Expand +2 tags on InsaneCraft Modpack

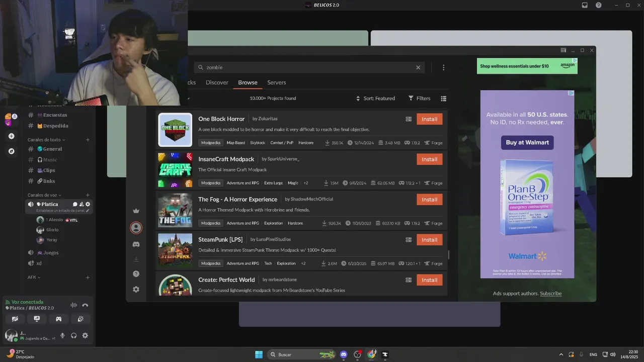(305, 183)
